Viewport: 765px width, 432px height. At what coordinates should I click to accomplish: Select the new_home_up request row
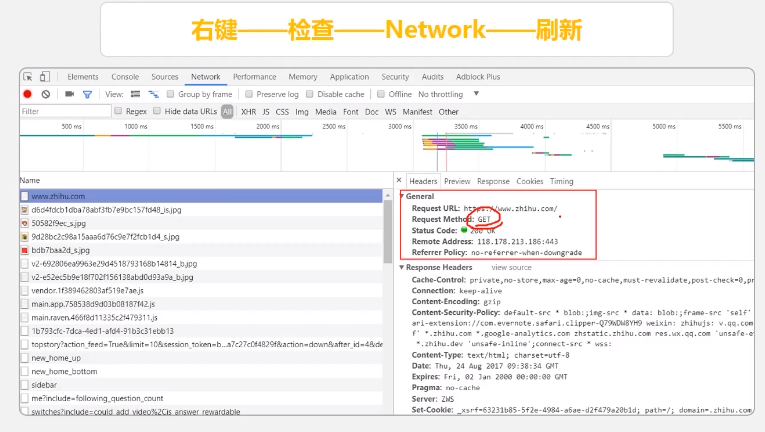tap(201, 358)
